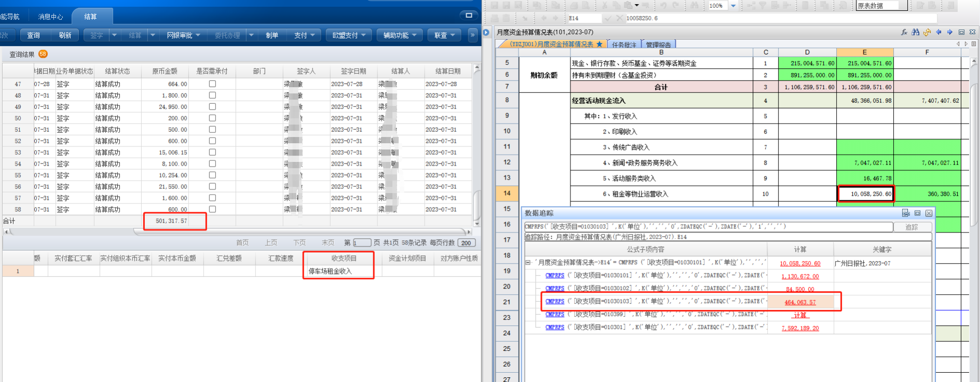Click the CMPRFS link for 收支项目=01030102
The height and width of the screenshot is (382, 980).
(x=554, y=288)
